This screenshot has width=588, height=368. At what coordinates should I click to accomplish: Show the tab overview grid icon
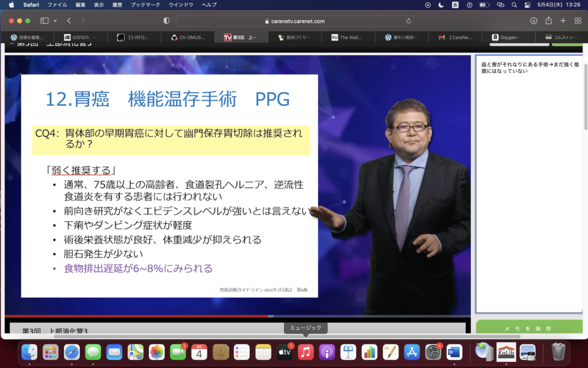[x=578, y=21]
